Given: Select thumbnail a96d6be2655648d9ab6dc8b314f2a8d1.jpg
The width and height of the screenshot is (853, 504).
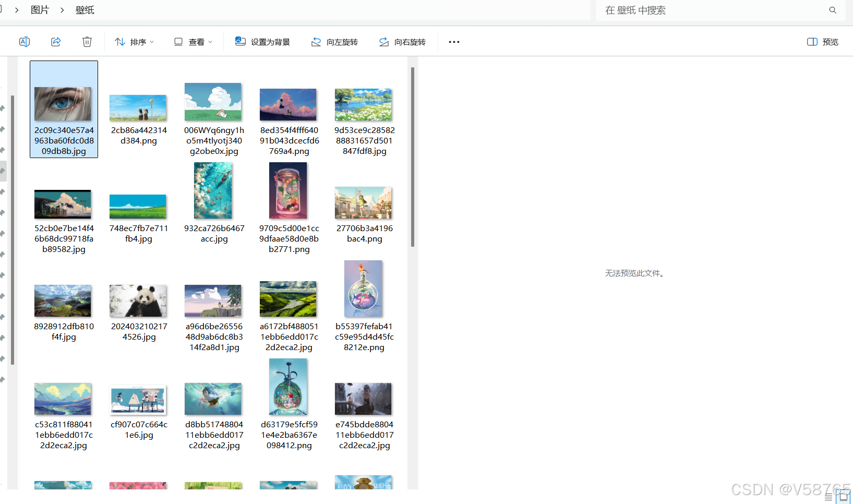Looking at the screenshot, I should click(x=213, y=301).
